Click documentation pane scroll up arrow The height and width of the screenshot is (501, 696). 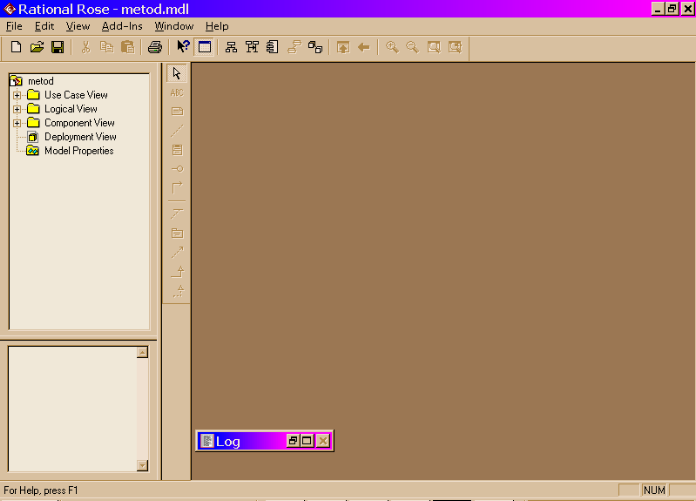[x=142, y=353]
